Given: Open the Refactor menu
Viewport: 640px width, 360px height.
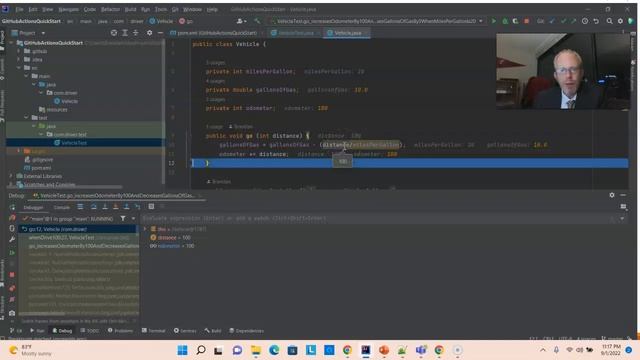Looking at the screenshot, I should 110,9.
